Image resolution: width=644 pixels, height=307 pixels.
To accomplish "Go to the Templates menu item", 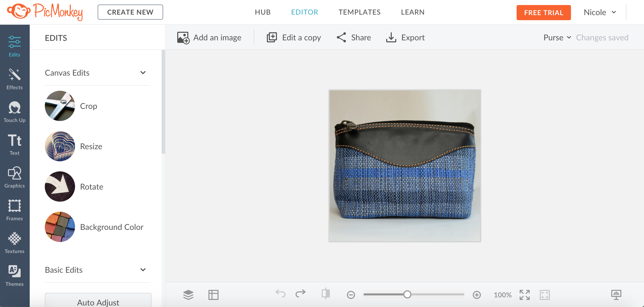I will 359,12.
